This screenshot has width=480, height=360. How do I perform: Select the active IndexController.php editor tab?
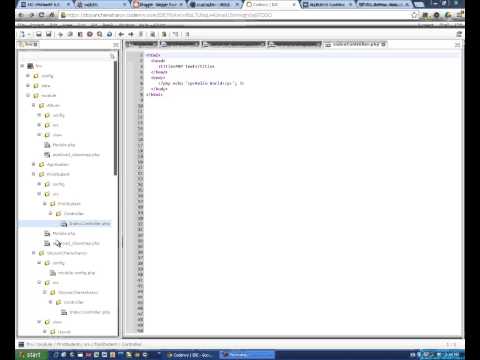point(355,44)
